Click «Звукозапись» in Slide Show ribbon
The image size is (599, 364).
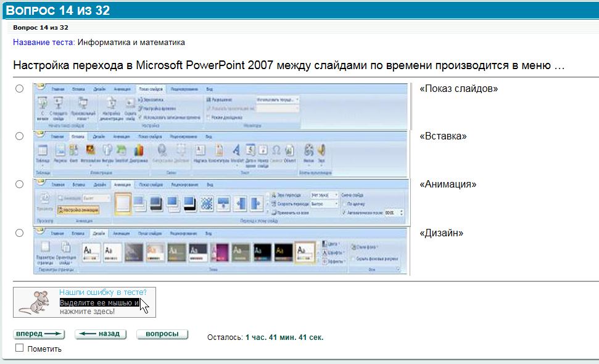point(151,100)
